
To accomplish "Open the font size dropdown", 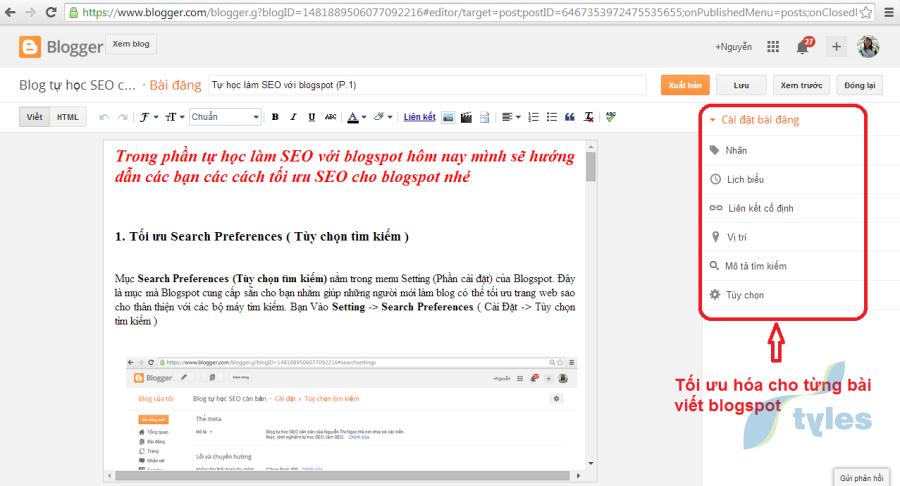I will (x=174, y=117).
